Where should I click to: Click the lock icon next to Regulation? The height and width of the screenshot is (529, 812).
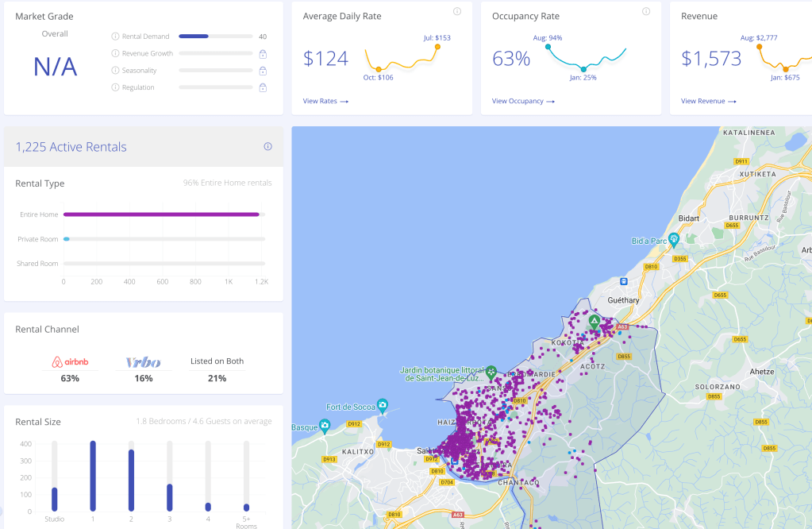pos(262,87)
